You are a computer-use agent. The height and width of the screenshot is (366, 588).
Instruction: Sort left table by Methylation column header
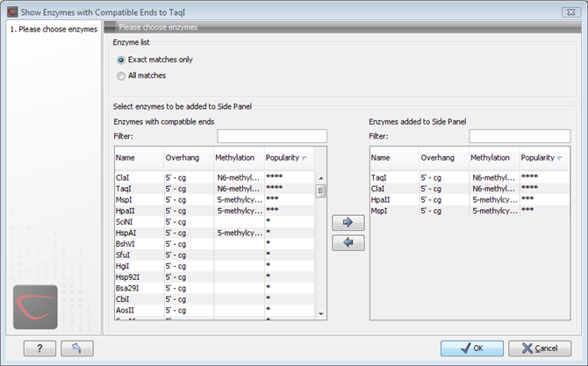[238, 158]
